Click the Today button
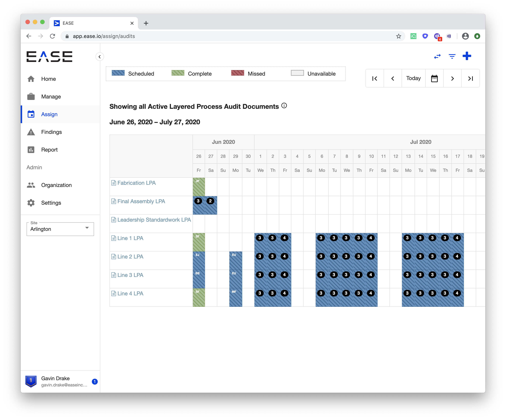The image size is (506, 420). tap(413, 78)
